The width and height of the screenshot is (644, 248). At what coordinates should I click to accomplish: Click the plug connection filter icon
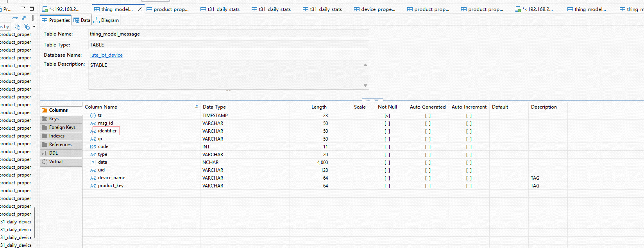(18, 27)
